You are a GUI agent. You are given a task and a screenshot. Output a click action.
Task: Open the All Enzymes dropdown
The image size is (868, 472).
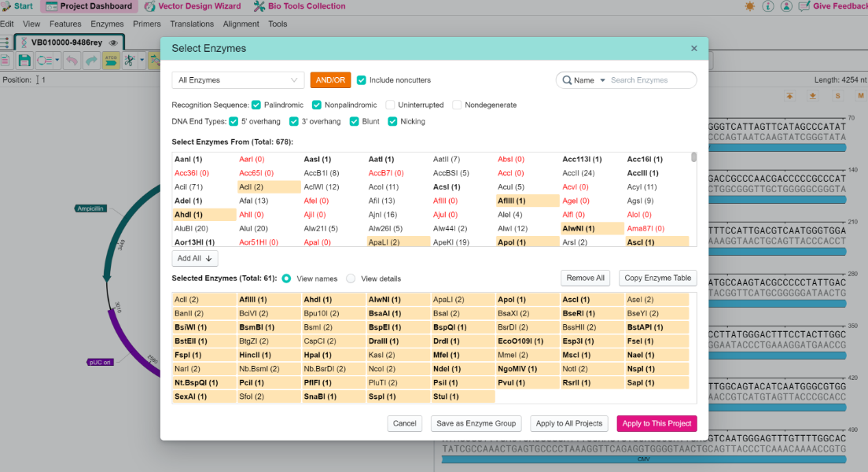pos(238,80)
